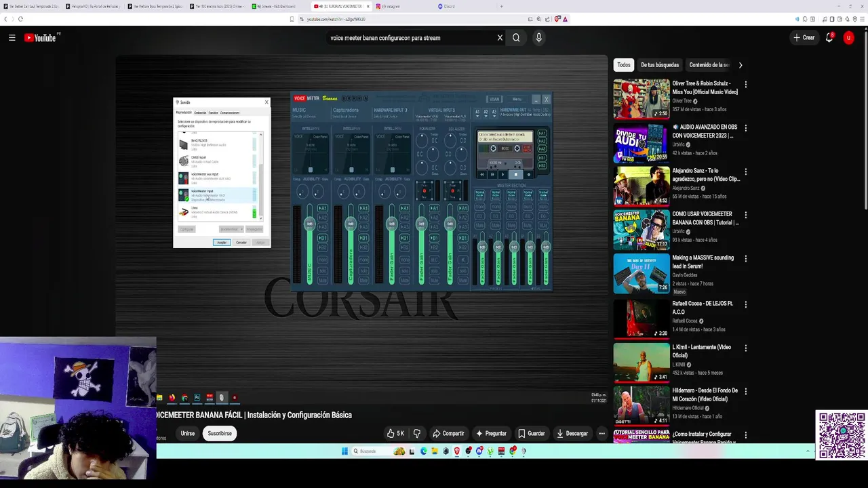Open the options menu for the Hildemaro video

(745, 391)
